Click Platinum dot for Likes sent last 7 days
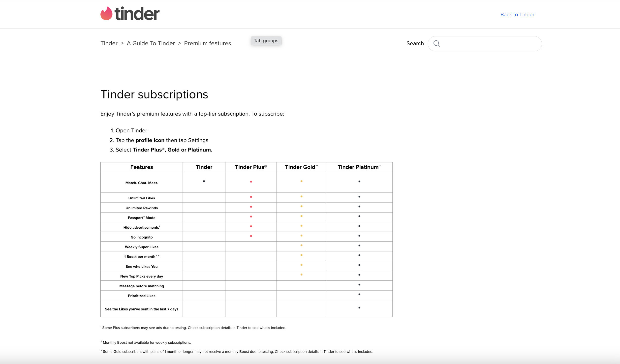620x364 pixels. tap(359, 308)
